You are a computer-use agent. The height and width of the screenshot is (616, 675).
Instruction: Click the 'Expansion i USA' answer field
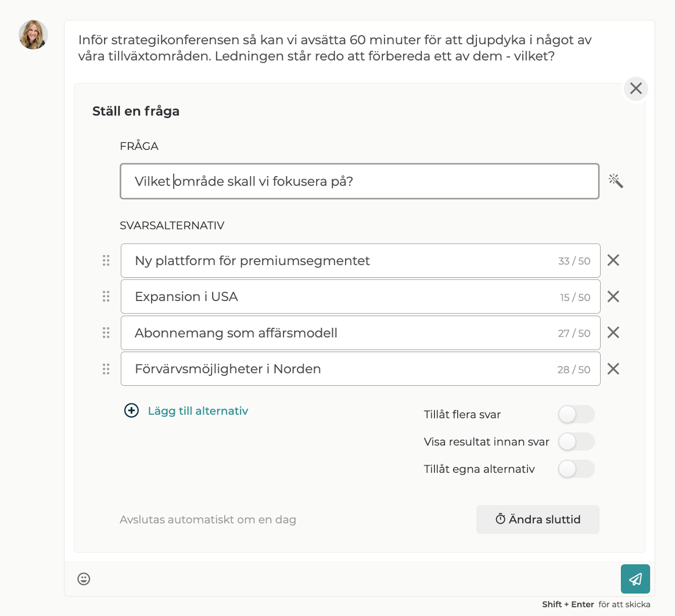pos(343,296)
